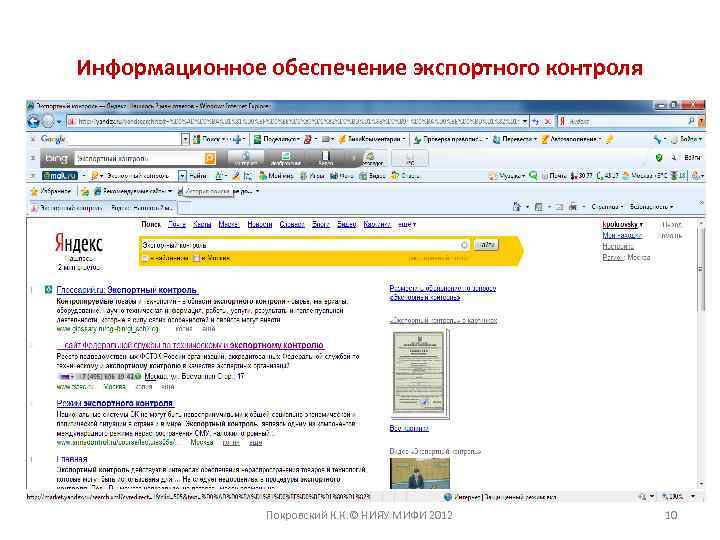Click the browser Forward arrow button
The height and width of the screenshot is (540, 720).
pos(48,121)
